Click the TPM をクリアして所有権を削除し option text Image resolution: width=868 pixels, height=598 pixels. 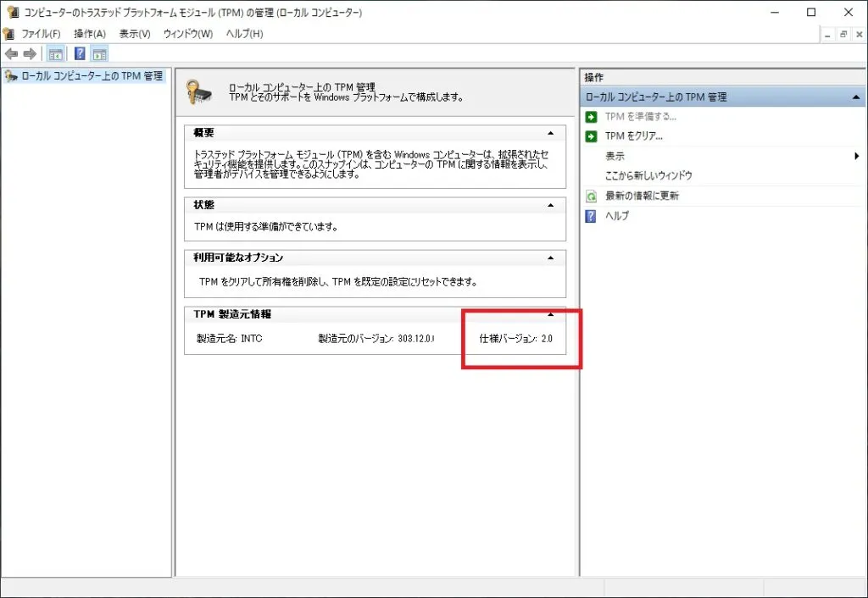[x=337, y=282]
